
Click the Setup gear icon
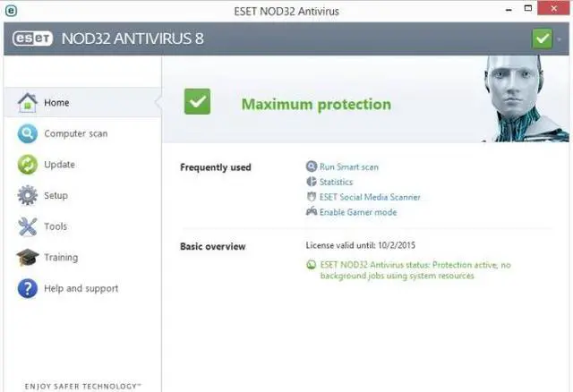28,196
